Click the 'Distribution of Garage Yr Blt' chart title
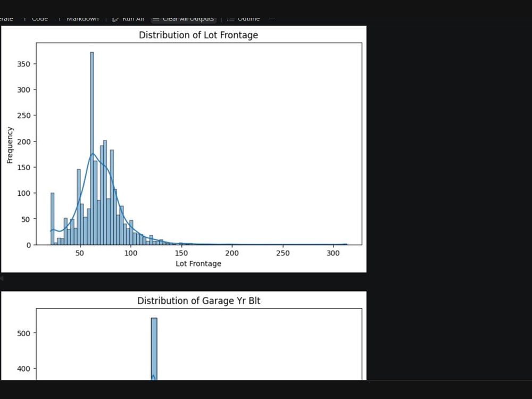532x399 pixels. (x=199, y=301)
